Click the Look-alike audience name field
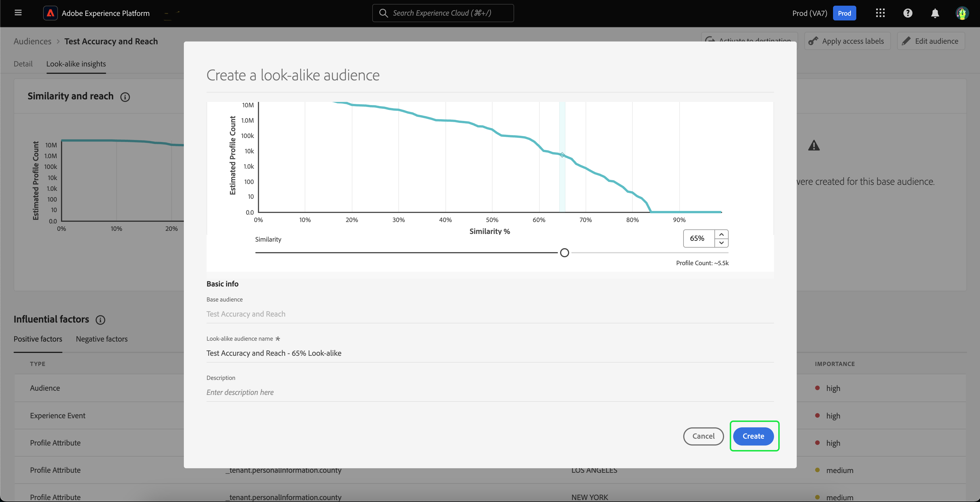Viewport: 980px width, 502px height. coord(489,353)
